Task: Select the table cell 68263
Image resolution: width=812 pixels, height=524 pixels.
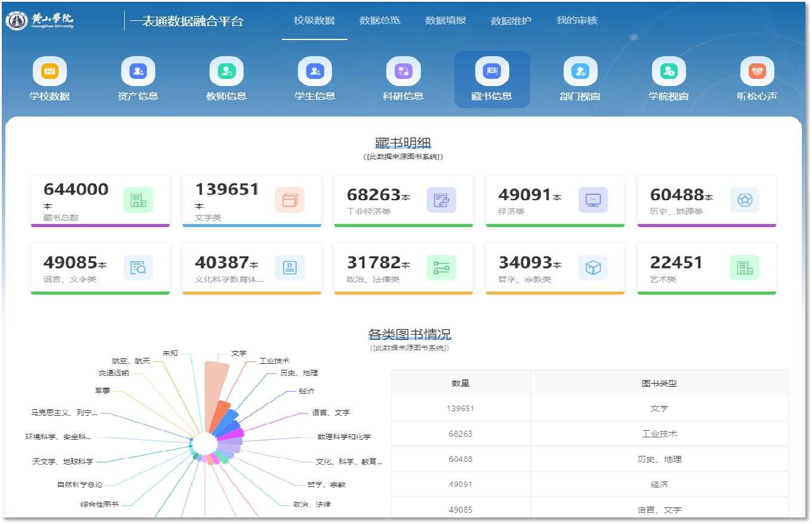Action: click(x=461, y=434)
